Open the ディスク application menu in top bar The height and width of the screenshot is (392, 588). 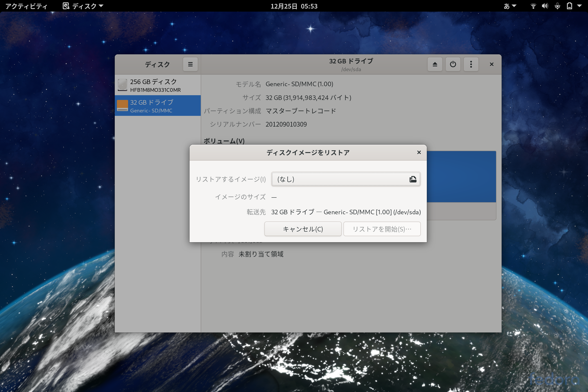(83, 6)
